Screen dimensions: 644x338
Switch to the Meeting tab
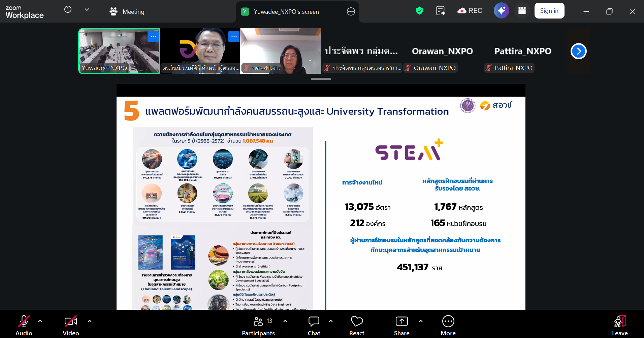click(127, 11)
